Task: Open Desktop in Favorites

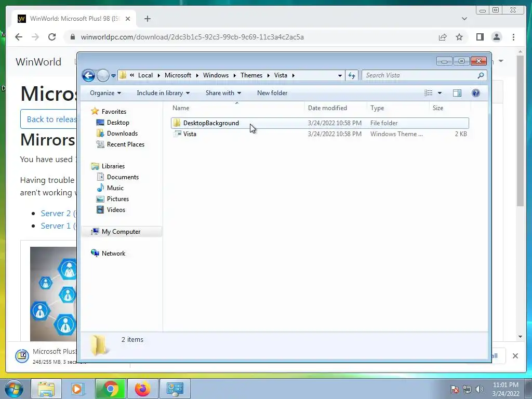Action: (x=118, y=123)
